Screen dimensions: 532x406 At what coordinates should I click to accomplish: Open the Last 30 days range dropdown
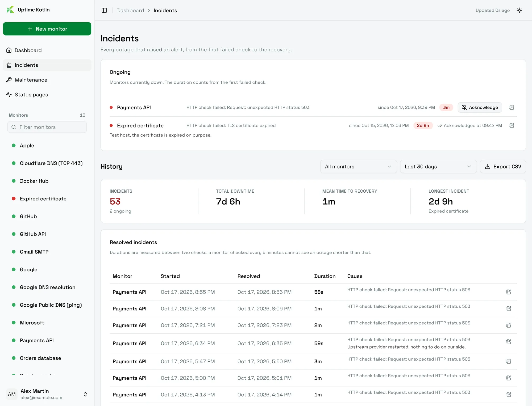[x=438, y=167]
